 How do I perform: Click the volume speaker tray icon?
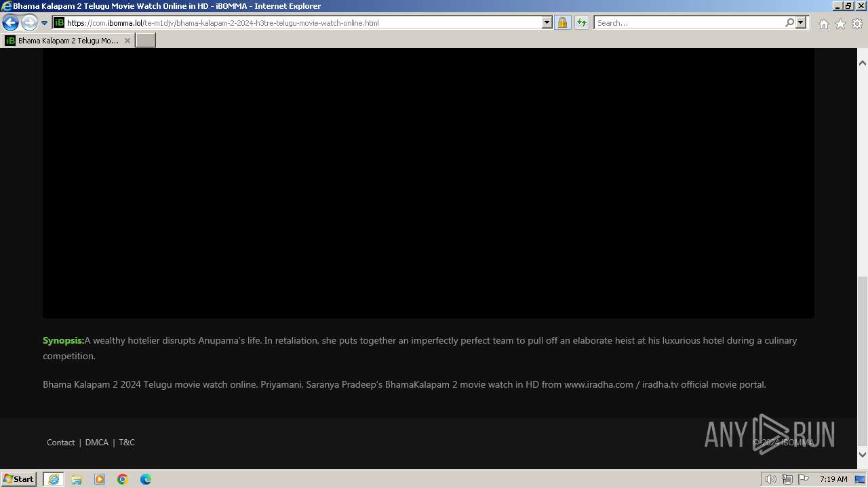[770, 479]
